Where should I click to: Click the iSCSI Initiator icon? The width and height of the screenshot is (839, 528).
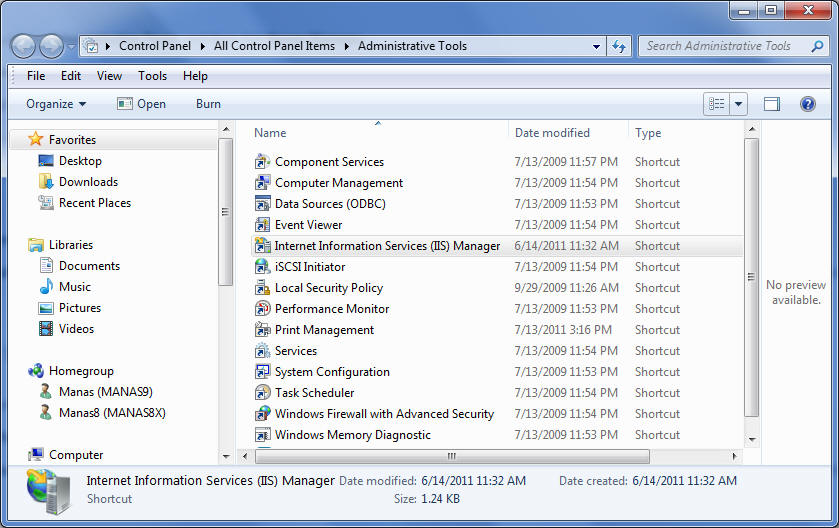click(x=262, y=266)
